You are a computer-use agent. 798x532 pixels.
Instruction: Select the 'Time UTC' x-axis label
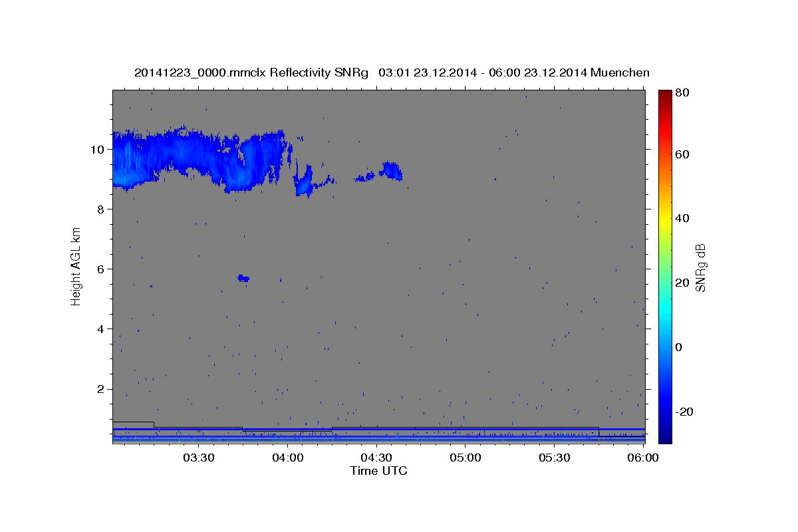(x=378, y=471)
